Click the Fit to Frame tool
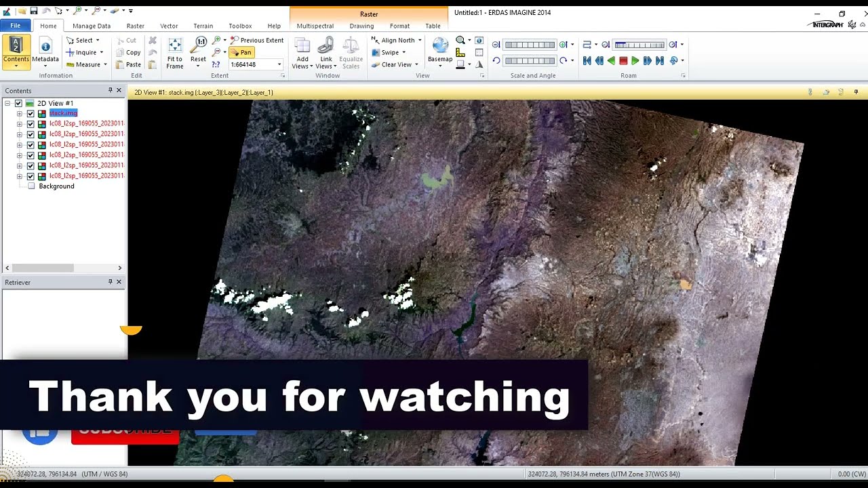Screen dimensions: 868x488 [175, 52]
